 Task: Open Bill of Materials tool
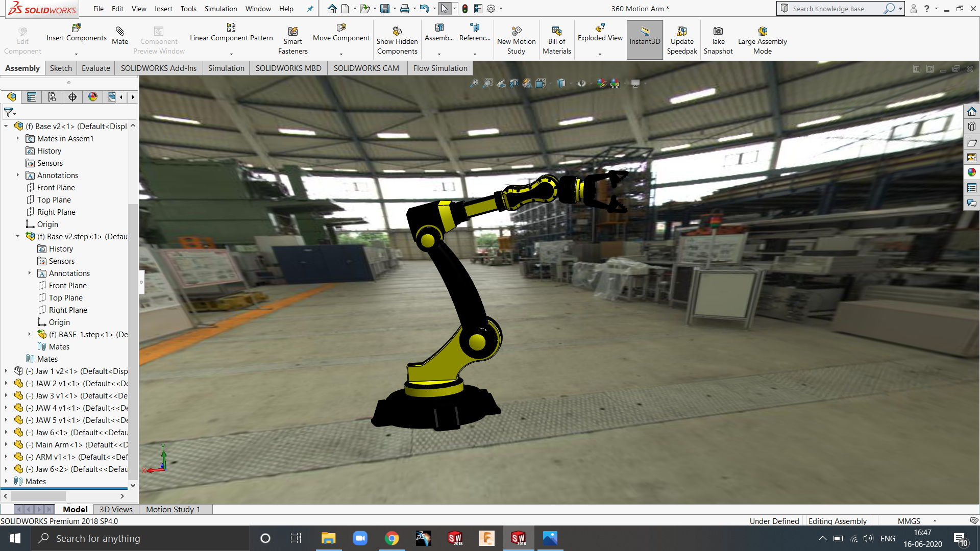click(x=556, y=32)
